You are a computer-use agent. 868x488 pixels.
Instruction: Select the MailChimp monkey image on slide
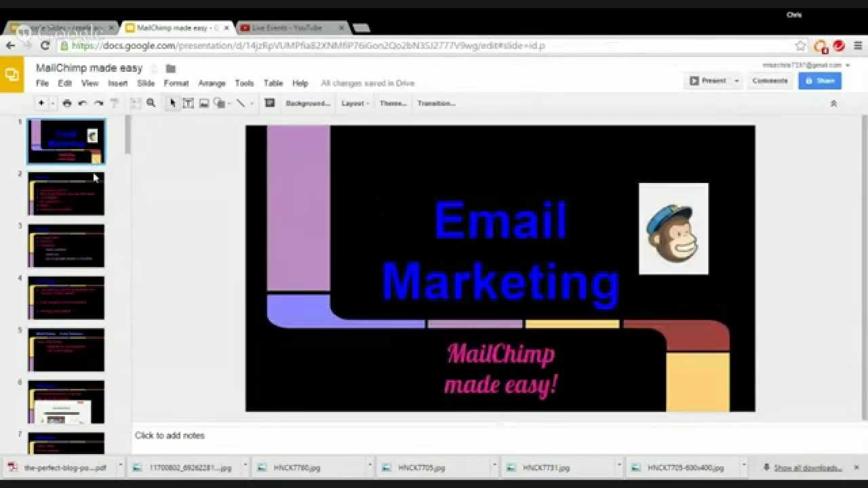tap(673, 228)
